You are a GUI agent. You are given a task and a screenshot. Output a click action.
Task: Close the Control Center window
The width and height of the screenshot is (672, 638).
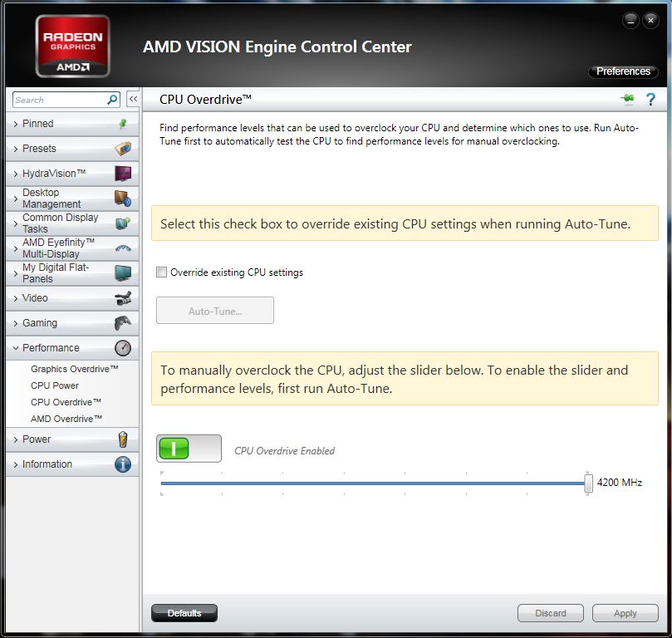[x=650, y=20]
